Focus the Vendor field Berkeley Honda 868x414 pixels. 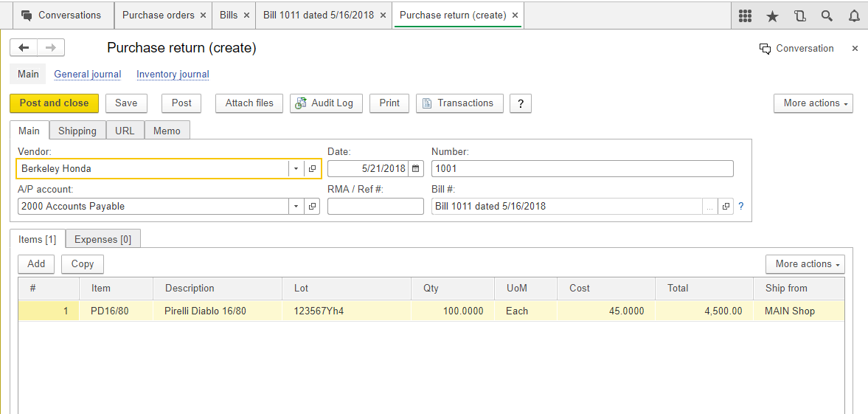(x=153, y=168)
